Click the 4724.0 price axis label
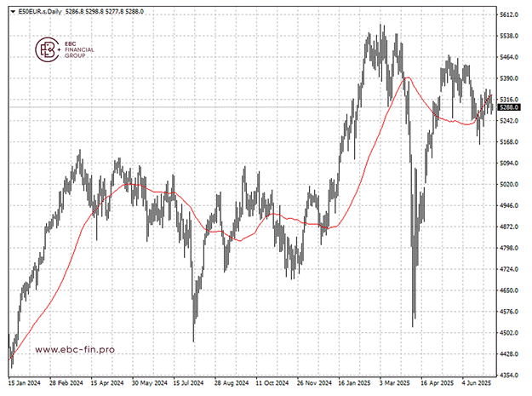532x396 pixels. click(509, 269)
